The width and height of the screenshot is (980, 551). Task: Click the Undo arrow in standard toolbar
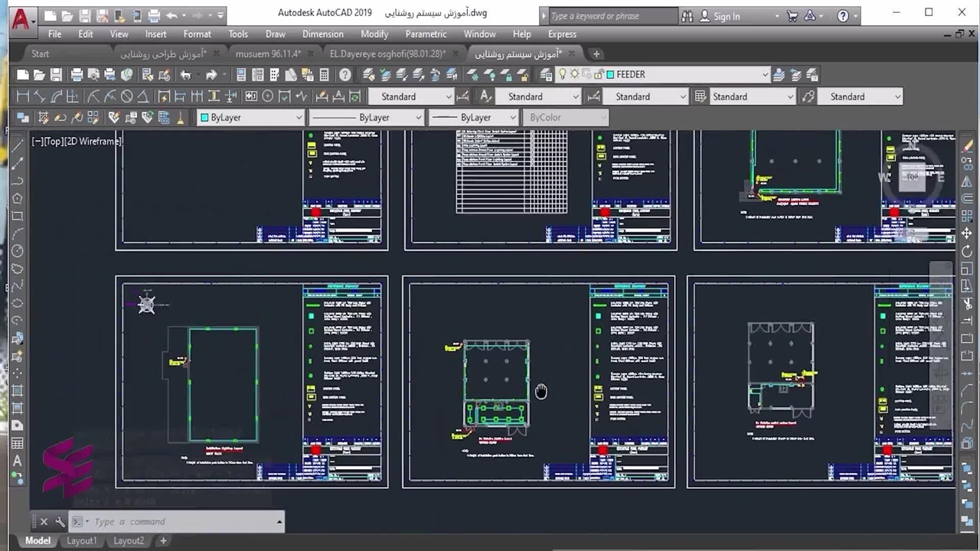185,75
